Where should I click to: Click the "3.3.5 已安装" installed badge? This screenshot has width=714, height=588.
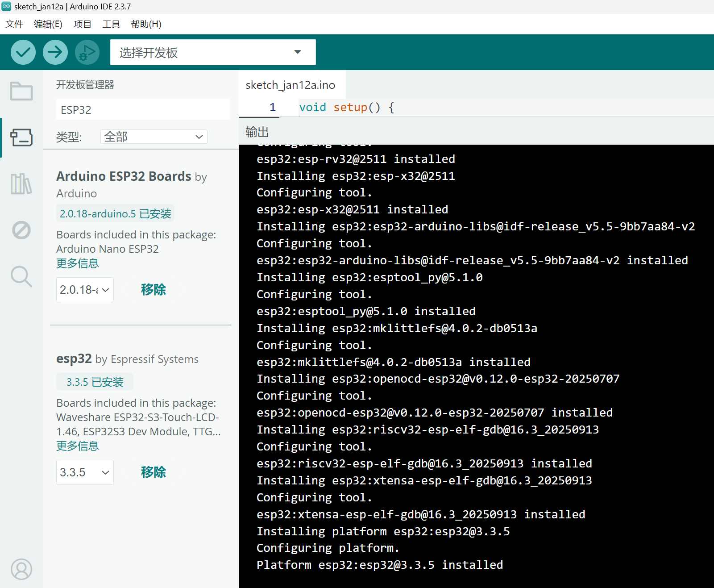pos(95,382)
